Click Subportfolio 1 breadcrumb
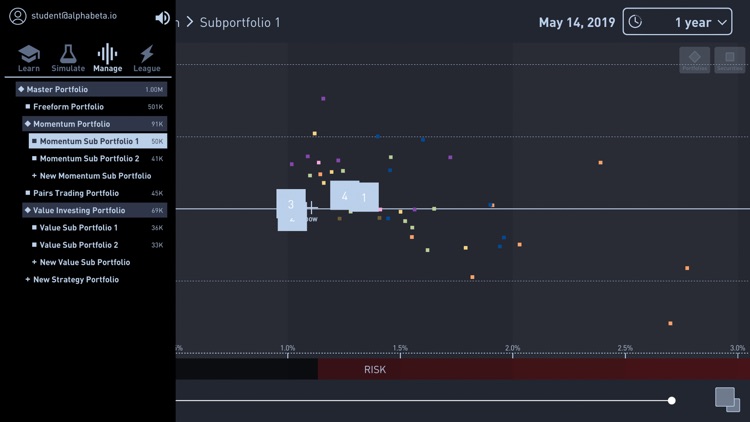750x422 pixels. pos(240,22)
